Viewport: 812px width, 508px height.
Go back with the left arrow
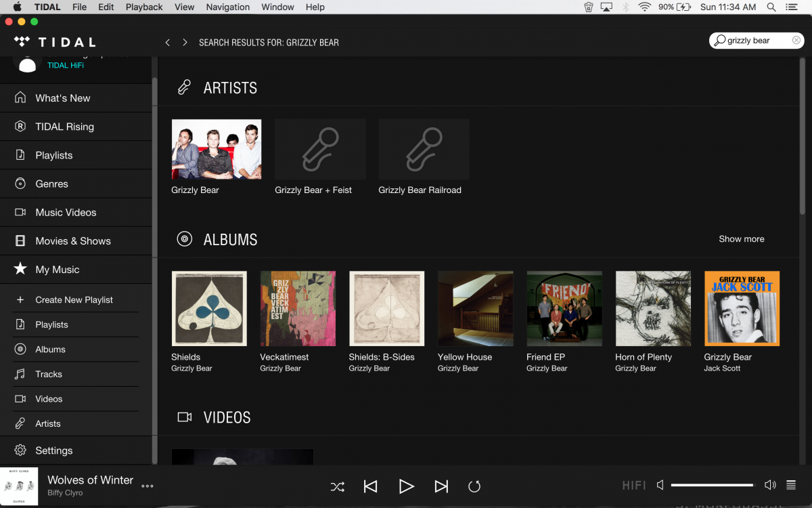(x=167, y=42)
